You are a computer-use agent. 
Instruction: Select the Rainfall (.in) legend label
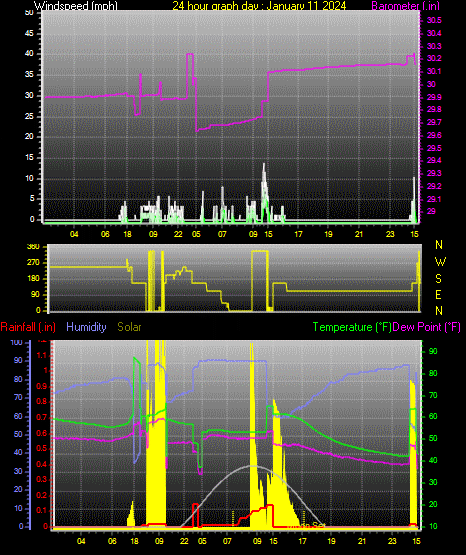[28, 327]
